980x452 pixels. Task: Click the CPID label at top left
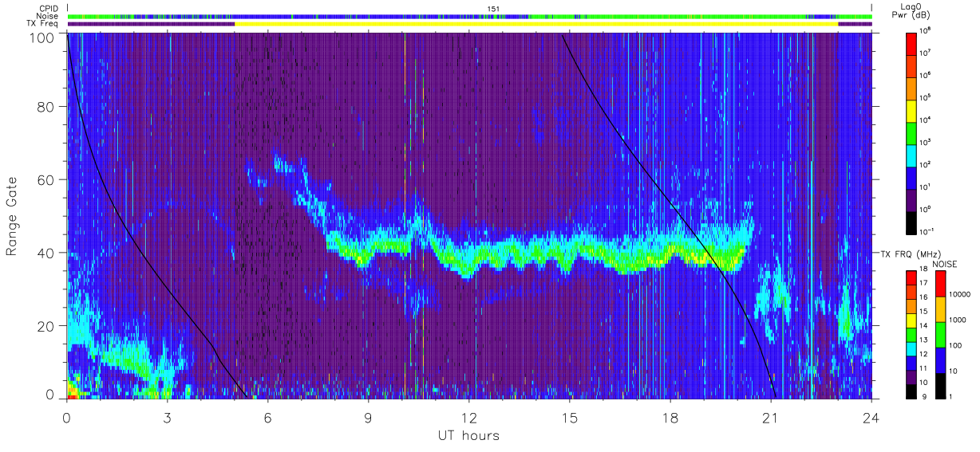[48, 8]
